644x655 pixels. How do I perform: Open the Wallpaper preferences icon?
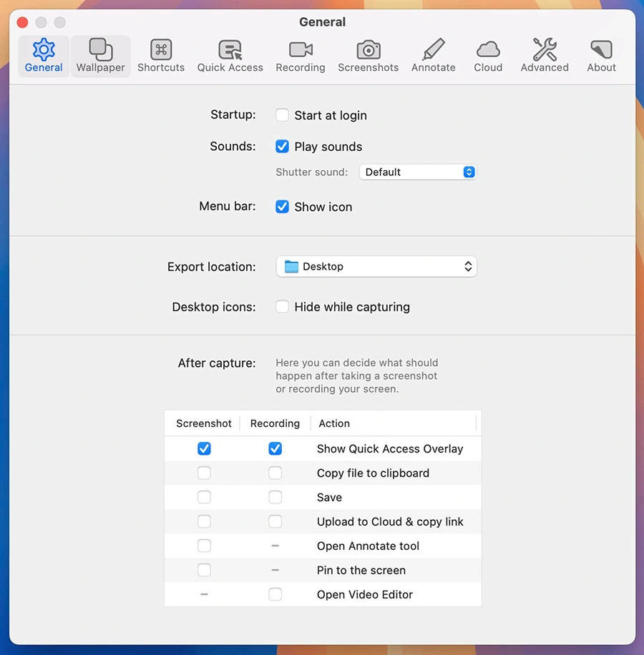[x=100, y=49]
